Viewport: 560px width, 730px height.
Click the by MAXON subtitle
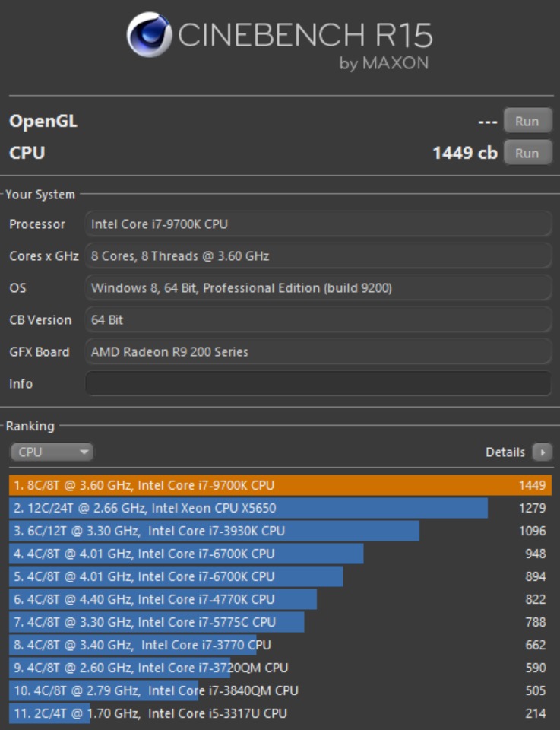coord(384,63)
